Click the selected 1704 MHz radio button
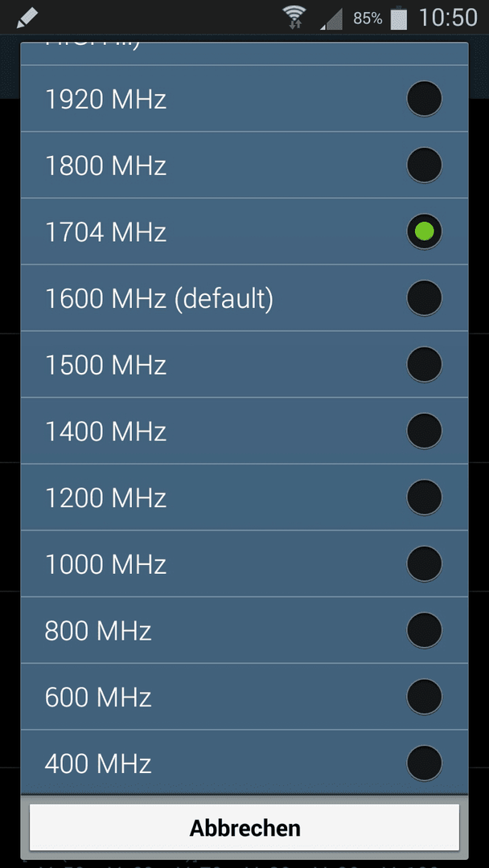 pos(424,231)
